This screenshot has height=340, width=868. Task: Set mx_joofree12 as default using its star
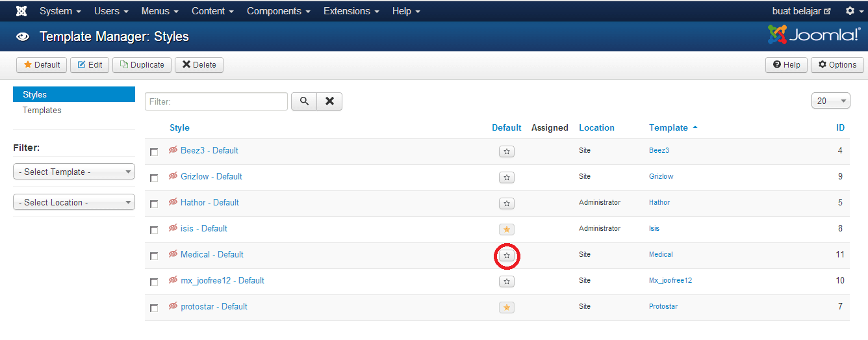pyautogui.click(x=507, y=281)
